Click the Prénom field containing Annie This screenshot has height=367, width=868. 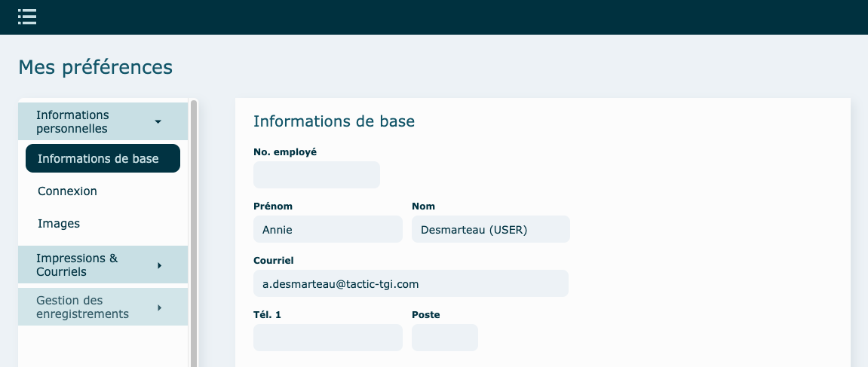[327, 229]
